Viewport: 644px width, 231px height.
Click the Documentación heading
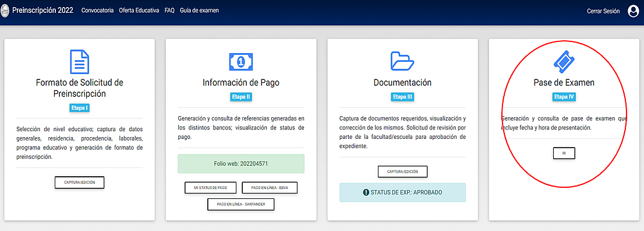pyautogui.click(x=402, y=83)
